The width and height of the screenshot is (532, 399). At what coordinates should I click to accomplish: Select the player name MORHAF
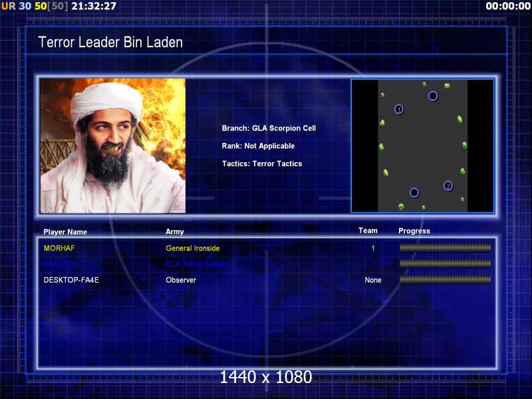59,248
